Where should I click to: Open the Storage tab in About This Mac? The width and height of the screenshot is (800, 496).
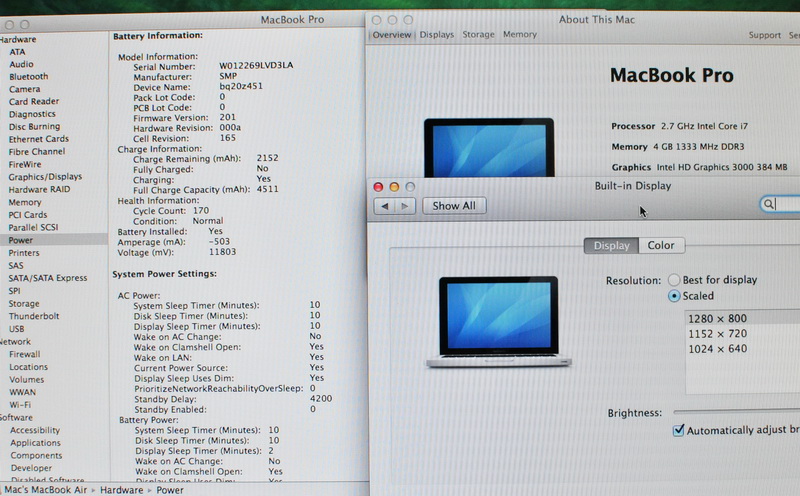(478, 34)
